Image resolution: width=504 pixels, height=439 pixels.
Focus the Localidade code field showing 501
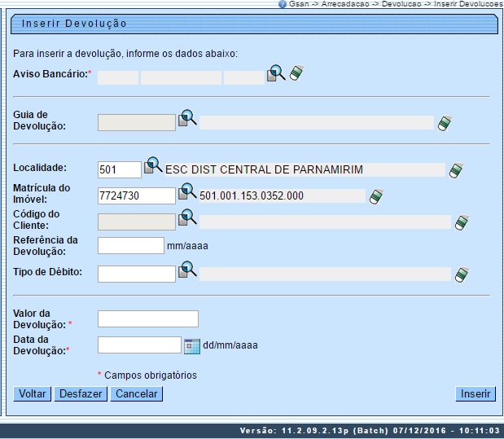point(120,169)
